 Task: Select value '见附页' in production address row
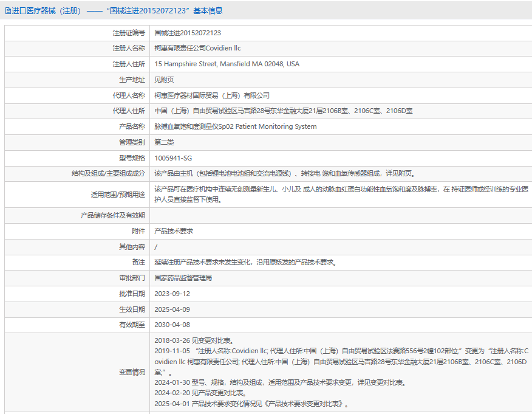click(x=164, y=80)
